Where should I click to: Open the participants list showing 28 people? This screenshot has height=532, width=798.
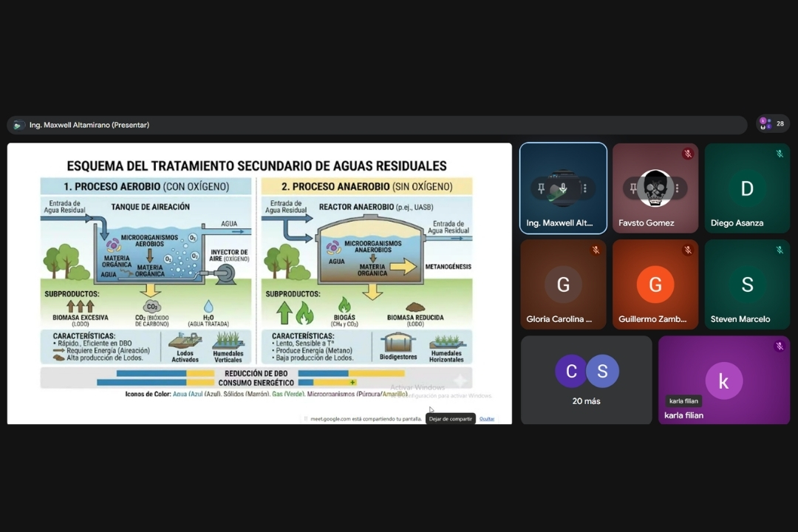click(773, 123)
